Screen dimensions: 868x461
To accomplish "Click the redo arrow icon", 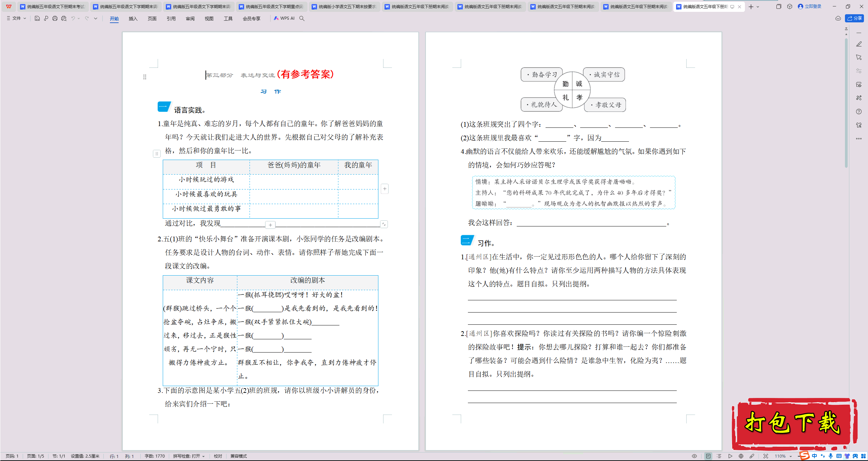I will click(x=87, y=18).
